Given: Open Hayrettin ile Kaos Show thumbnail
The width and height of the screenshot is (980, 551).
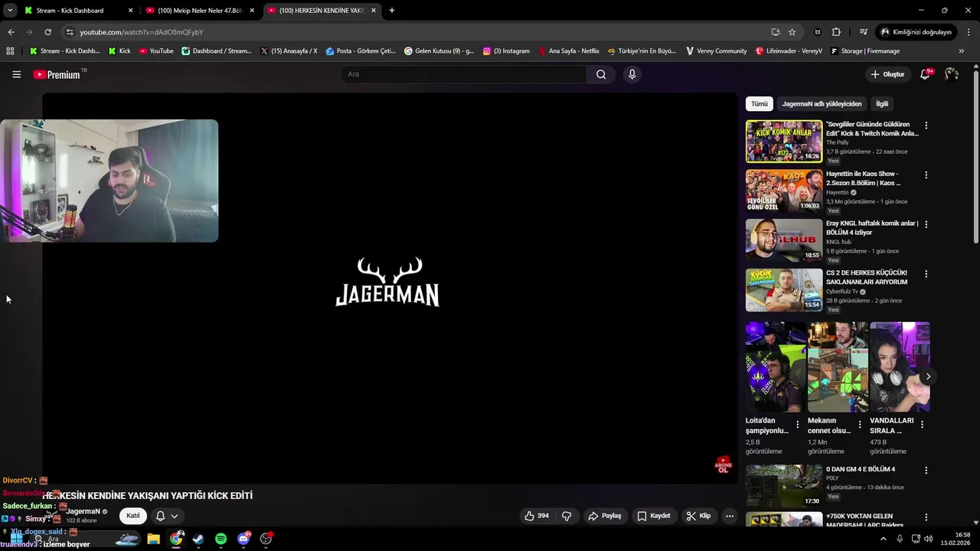Looking at the screenshot, I should (x=784, y=191).
